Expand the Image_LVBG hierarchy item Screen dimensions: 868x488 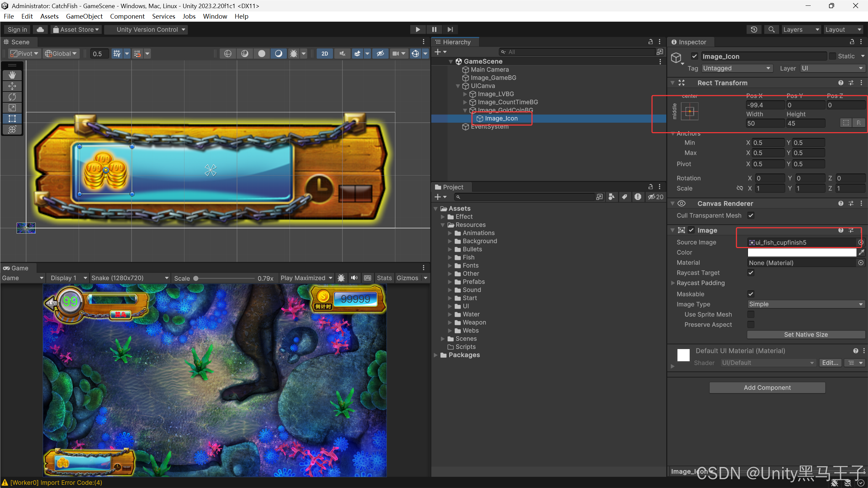(465, 94)
